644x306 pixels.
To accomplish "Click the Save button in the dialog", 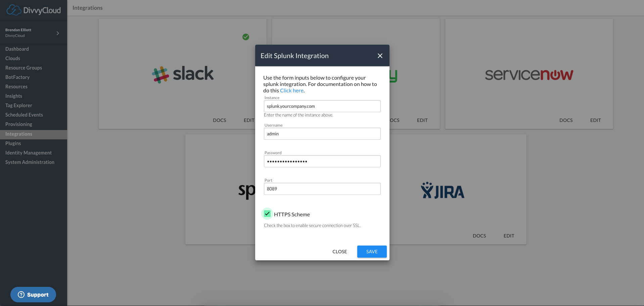I will tap(372, 252).
